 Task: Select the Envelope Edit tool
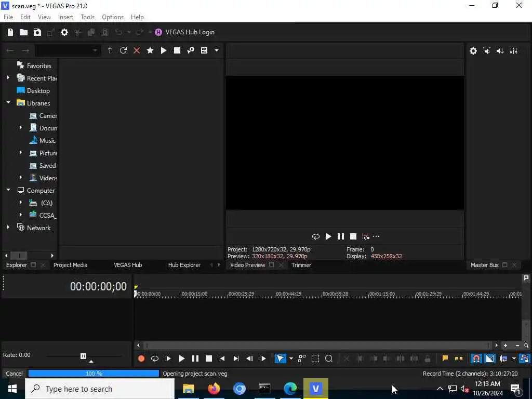point(302,358)
